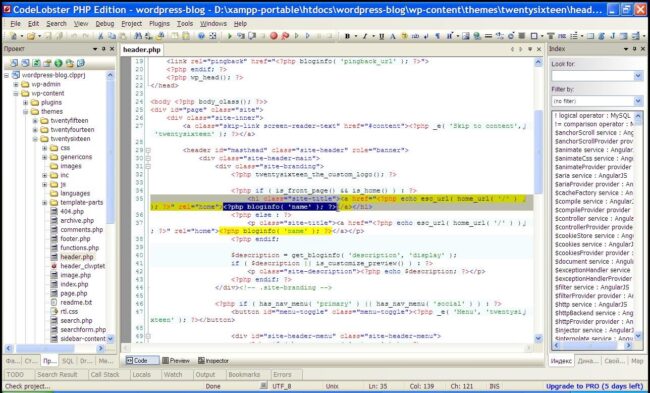The image size is (650, 393).
Task: Click the editor vertical scrollbar down arrow
Action: point(538,338)
